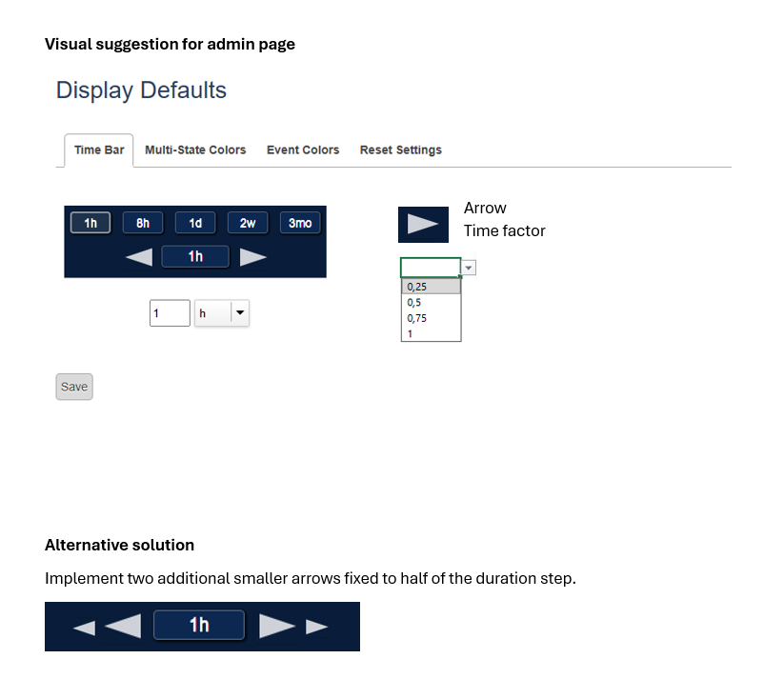The width and height of the screenshot is (784, 699).
Task: Switch to the Multi-State Colors tab
Action: [x=195, y=150]
